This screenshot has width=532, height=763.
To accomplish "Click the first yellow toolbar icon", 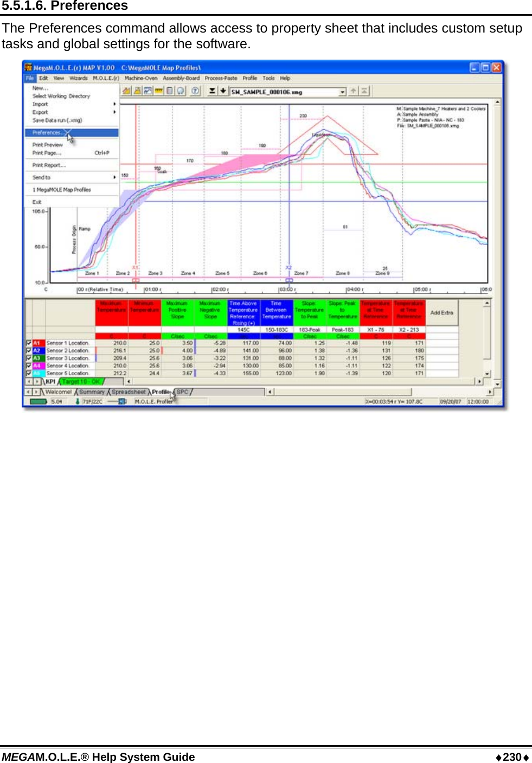I will [126, 91].
